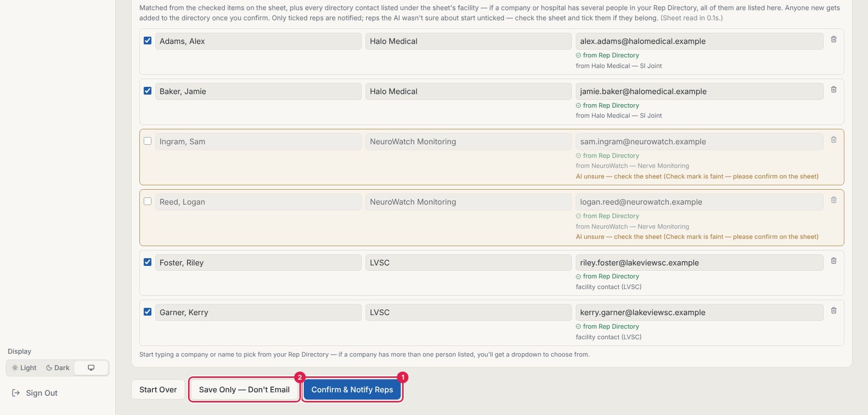
Task: Switch display to Dark mode
Action: click(x=58, y=368)
